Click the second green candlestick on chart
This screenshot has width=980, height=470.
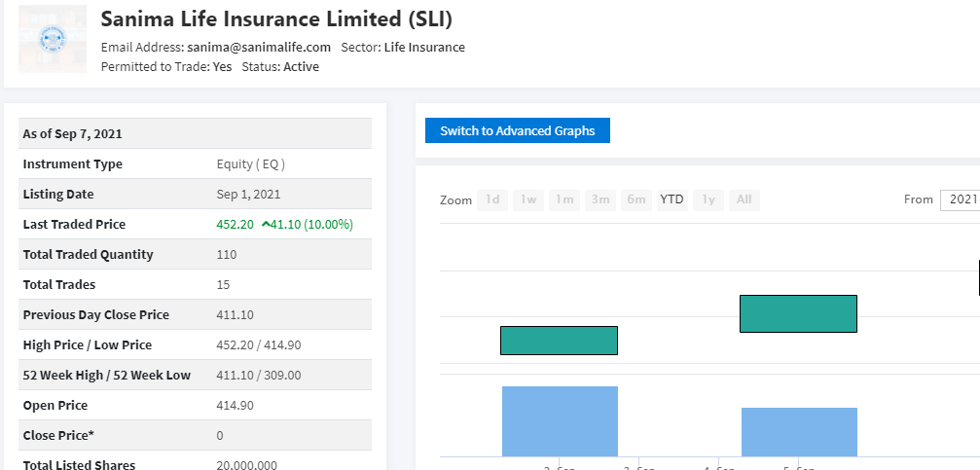pos(798,313)
